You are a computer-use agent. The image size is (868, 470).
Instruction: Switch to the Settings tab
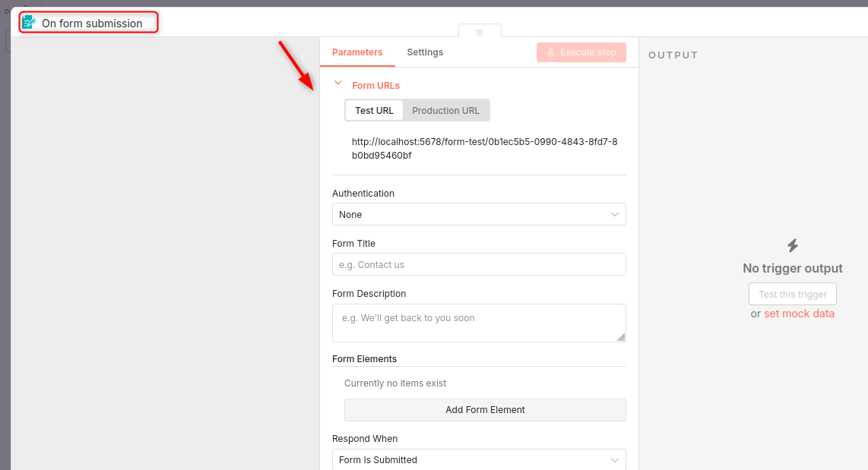pos(425,52)
